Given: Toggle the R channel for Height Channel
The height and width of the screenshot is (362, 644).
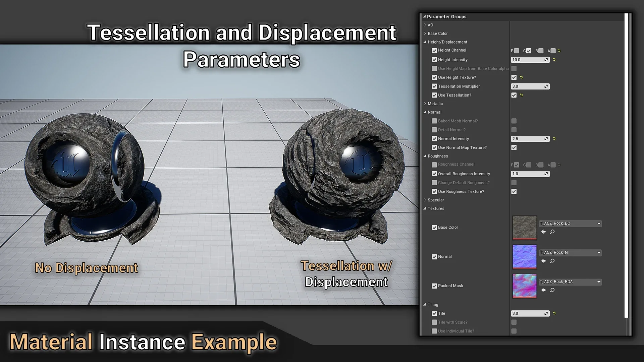Looking at the screenshot, I should coord(517,51).
